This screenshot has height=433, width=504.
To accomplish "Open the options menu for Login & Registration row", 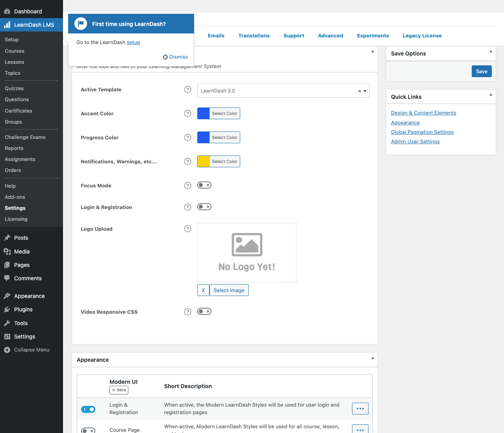I will click(360, 409).
